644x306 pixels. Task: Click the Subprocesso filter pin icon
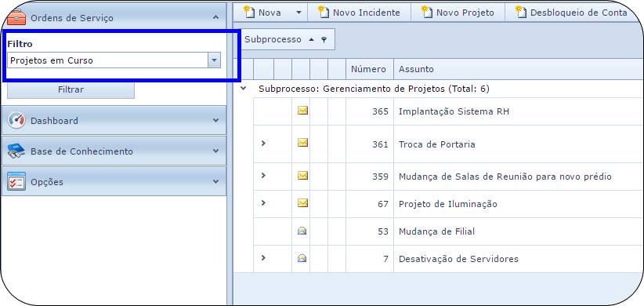coord(324,39)
